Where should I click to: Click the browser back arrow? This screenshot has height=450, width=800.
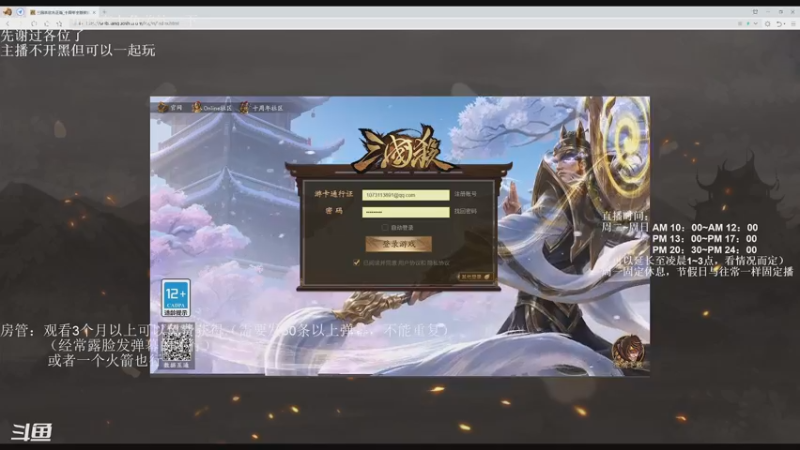point(8,23)
